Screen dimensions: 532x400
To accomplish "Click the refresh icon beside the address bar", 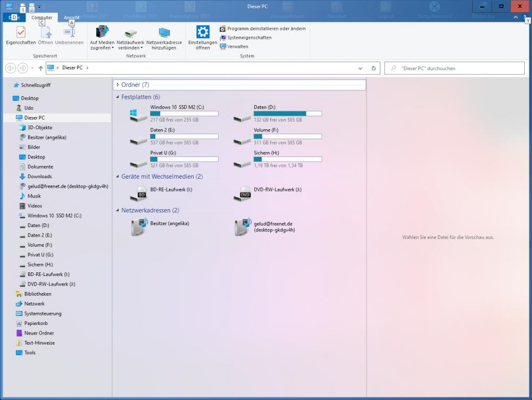I will coord(373,68).
